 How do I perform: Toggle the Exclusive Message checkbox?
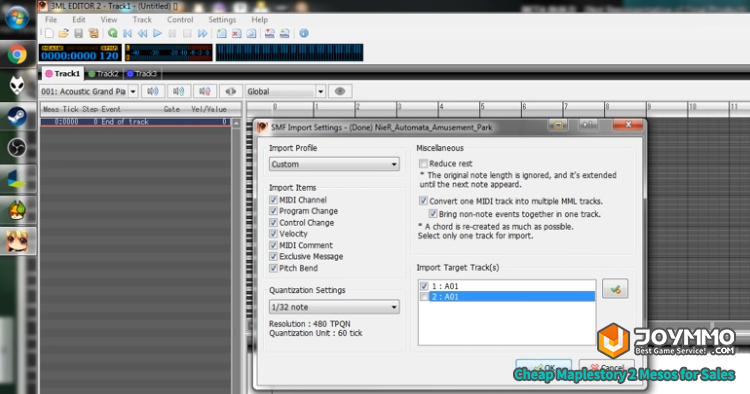273,256
